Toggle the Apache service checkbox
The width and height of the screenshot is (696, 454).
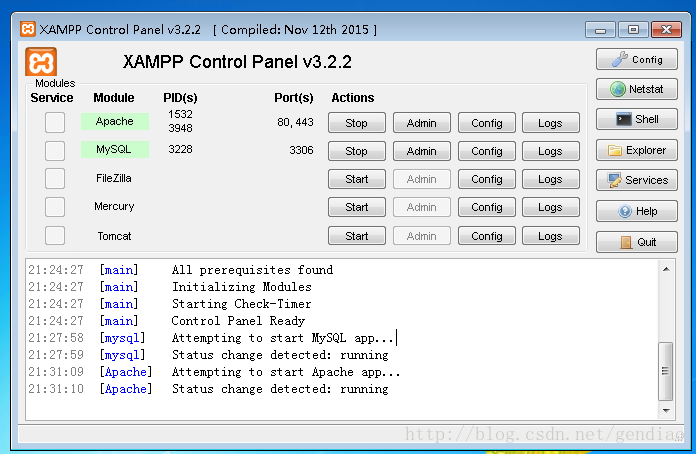55,122
